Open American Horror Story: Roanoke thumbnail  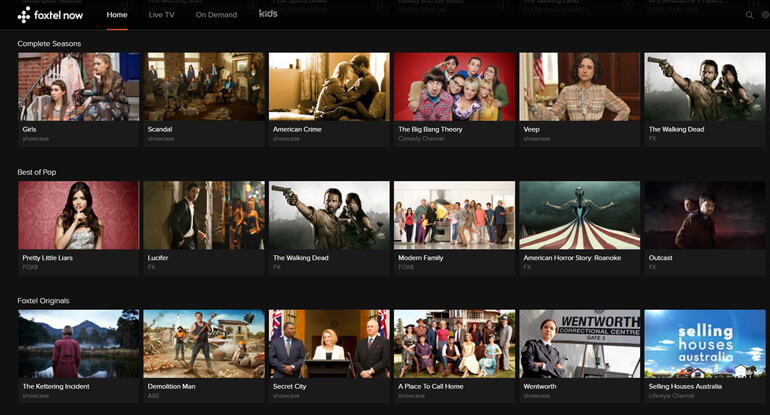(580, 215)
